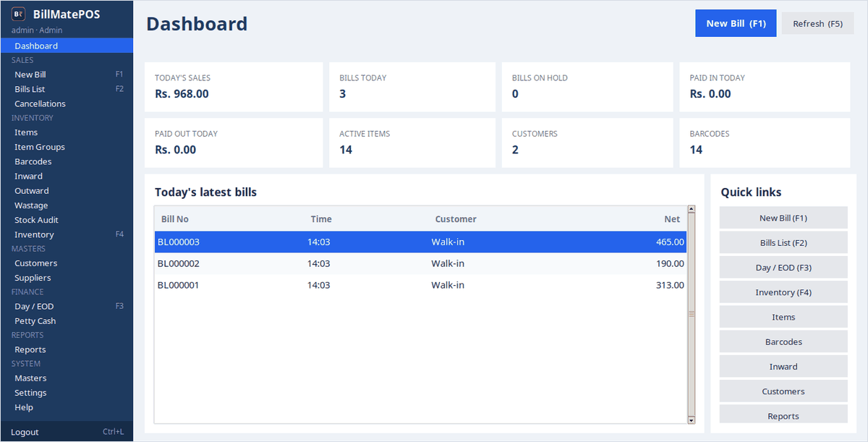Open Barcodes in the sidebar menu
Screen dimensions: 868x442
(x=67, y=161)
